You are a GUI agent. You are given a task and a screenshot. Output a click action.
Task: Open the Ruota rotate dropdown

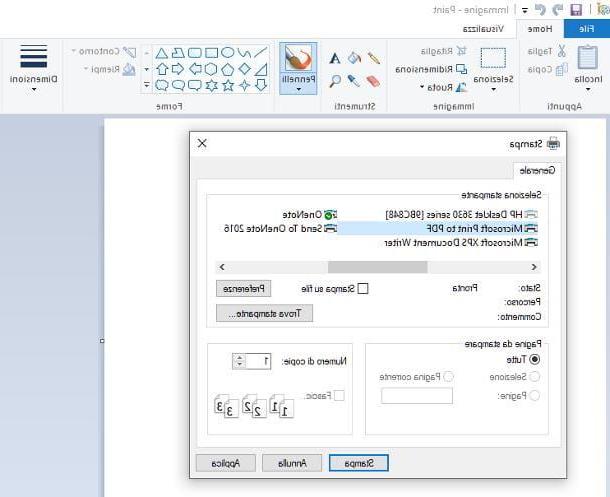point(442,87)
